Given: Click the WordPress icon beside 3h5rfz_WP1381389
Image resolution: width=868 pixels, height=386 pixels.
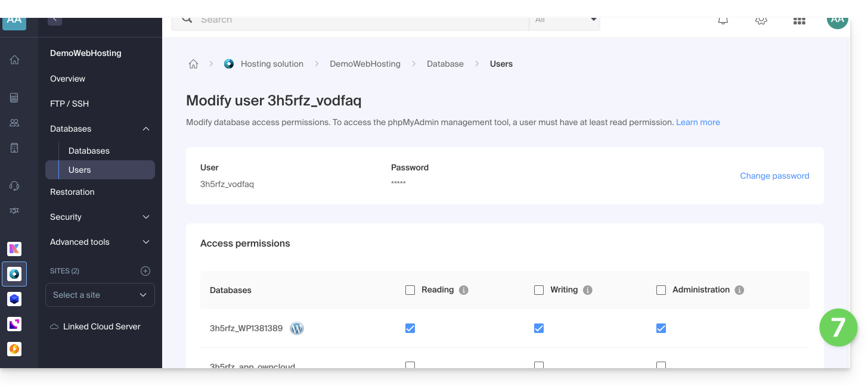Looking at the screenshot, I should click(297, 328).
